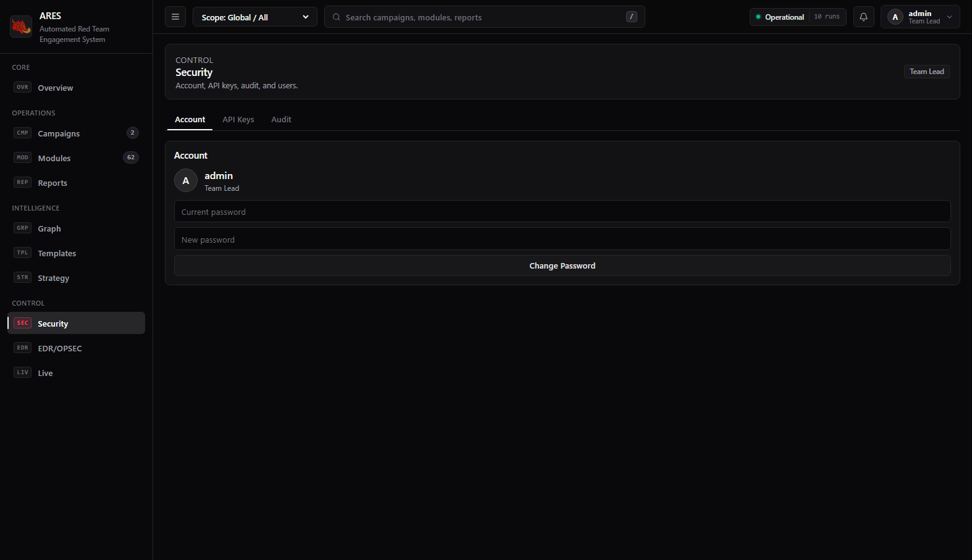This screenshot has height=560, width=972.
Task: Click the admin avatar in the top bar
Action: 895,17
